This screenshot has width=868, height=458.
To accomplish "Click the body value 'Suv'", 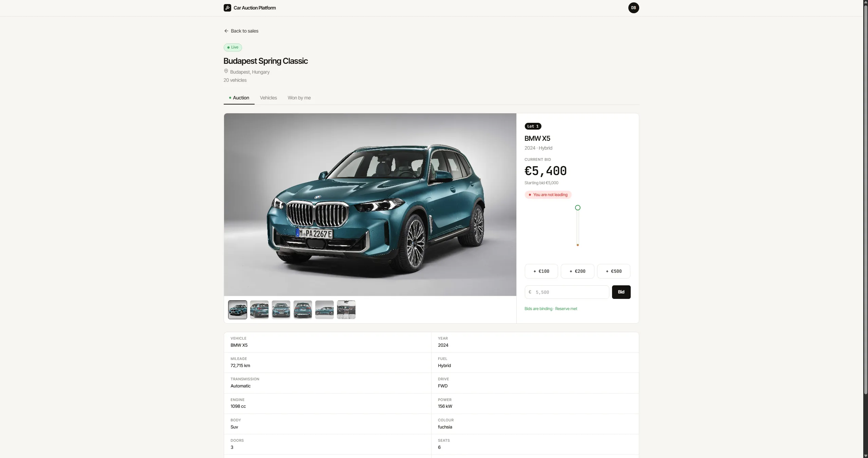I will 234,427.
